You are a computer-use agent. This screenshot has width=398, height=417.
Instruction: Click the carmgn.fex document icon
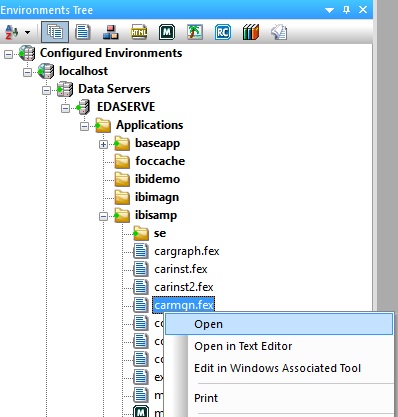[x=141, y=305]
